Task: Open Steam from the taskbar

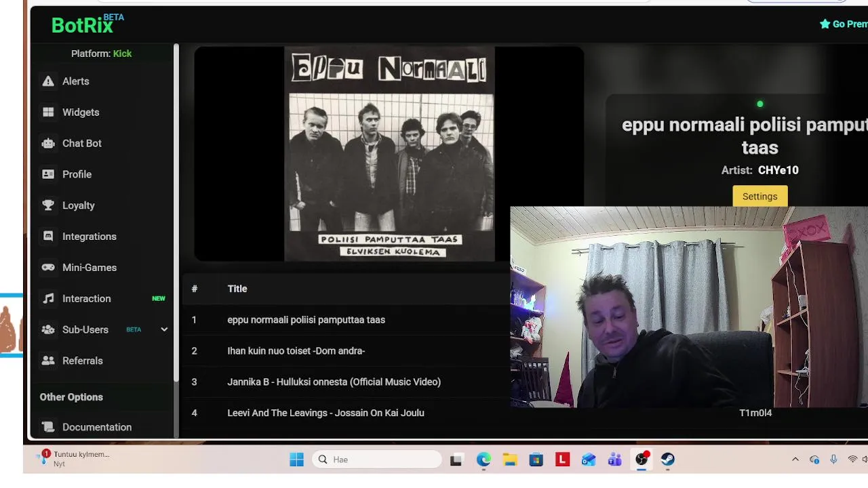Action: pos(668,460)
